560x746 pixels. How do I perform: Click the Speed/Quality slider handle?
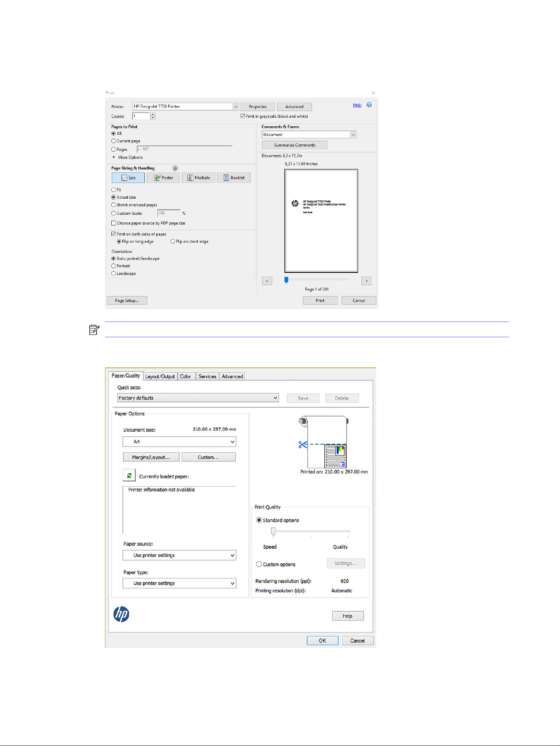[x=273, y=532]
